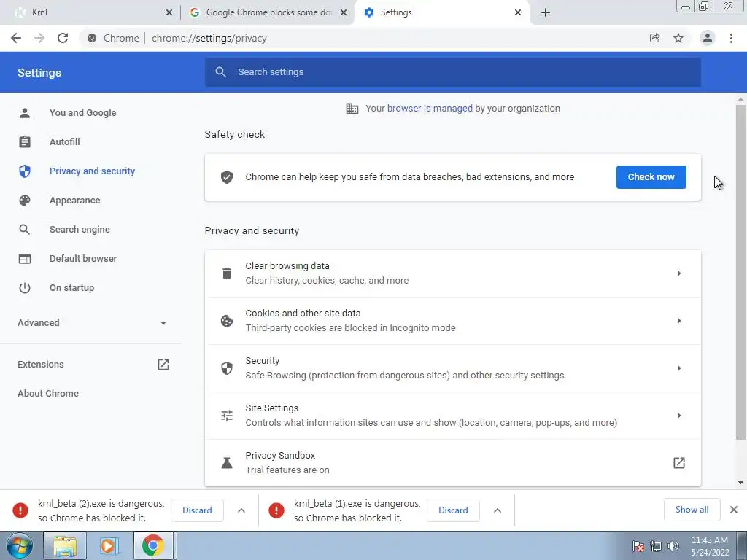Click the Action Center flag tray icon
Image resolution: width=747 pixels, height=560 pixels.
coord(638,546)
